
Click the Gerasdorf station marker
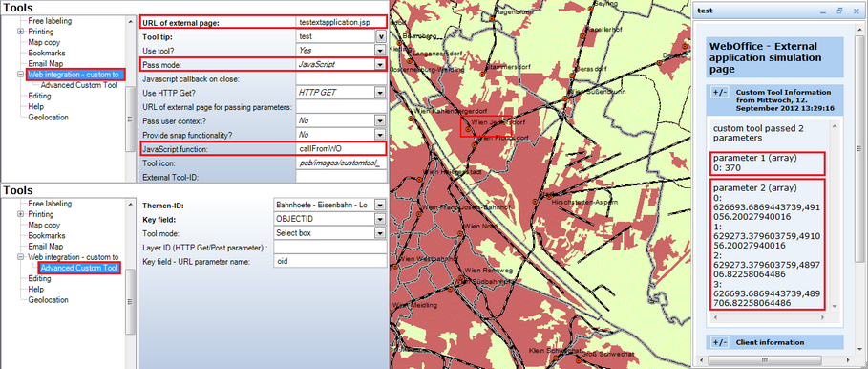(x=572, y=75)
